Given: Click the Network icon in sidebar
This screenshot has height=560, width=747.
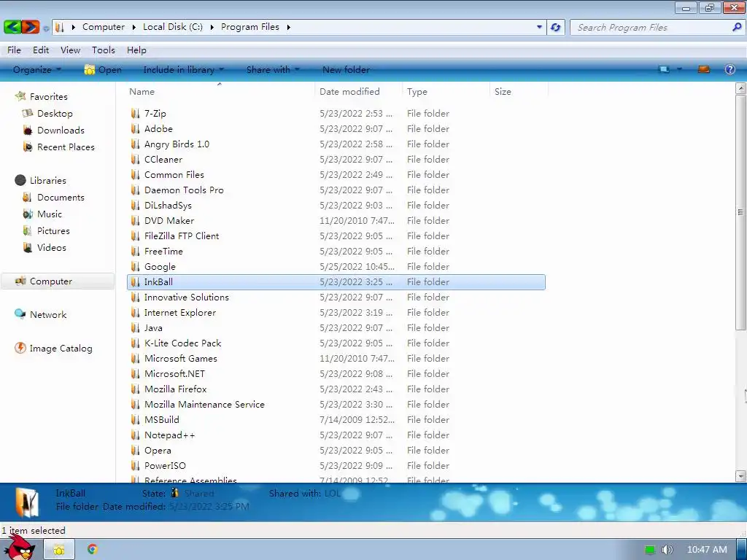Looking at the screenshot, I should [20, 314].
